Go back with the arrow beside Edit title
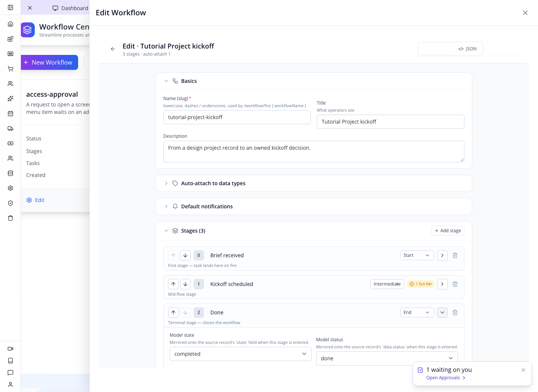Viewport: 538px width, 392px height. coord(113,49)
